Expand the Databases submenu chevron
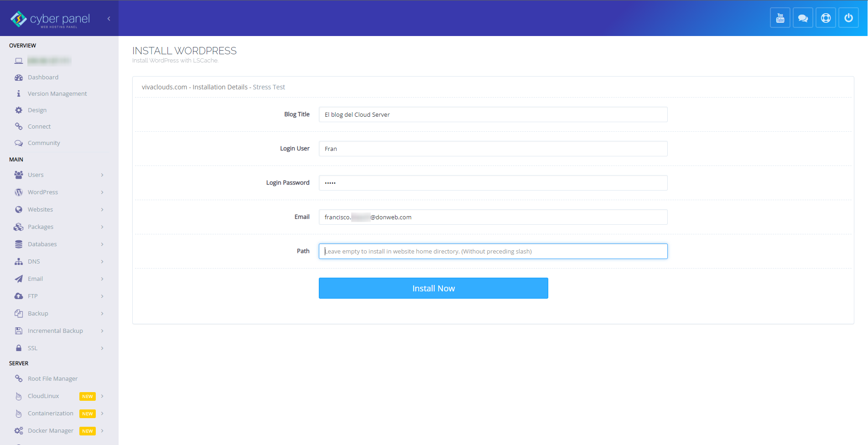This screenshot has height=445, width=868. 102,244
